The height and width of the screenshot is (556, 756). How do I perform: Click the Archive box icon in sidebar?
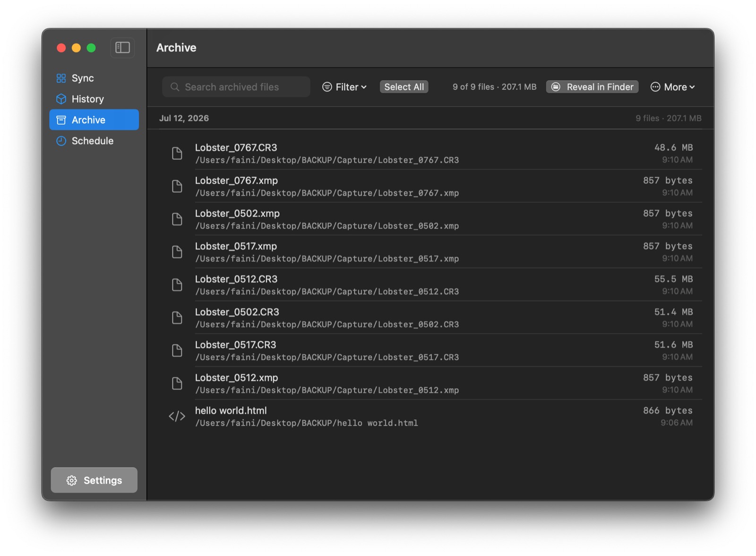[x=61, y=120]
